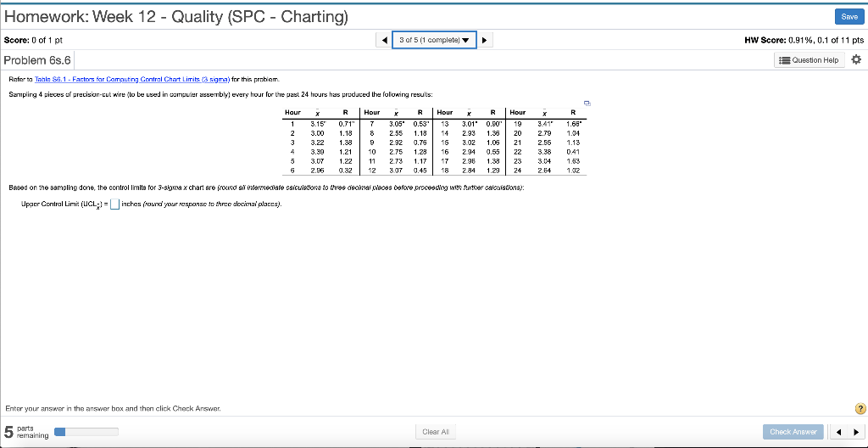Open the gear settings icon

tap(856, 59)
